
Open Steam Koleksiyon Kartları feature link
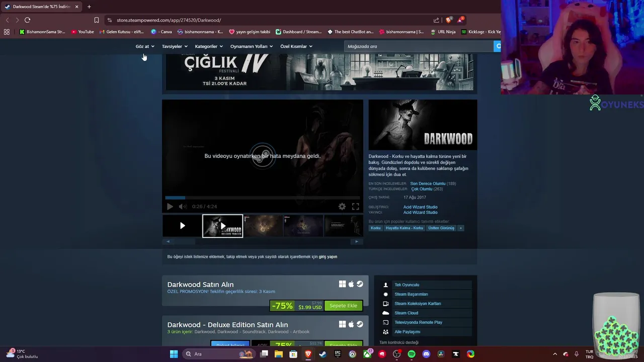(418, 304)
